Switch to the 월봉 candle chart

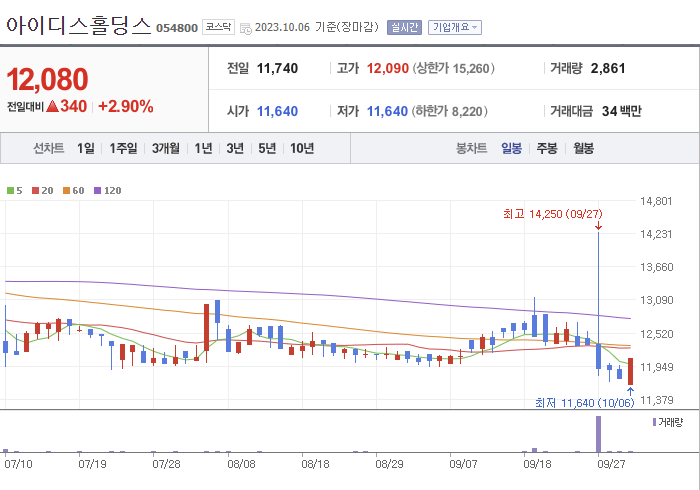click(583, 148)
